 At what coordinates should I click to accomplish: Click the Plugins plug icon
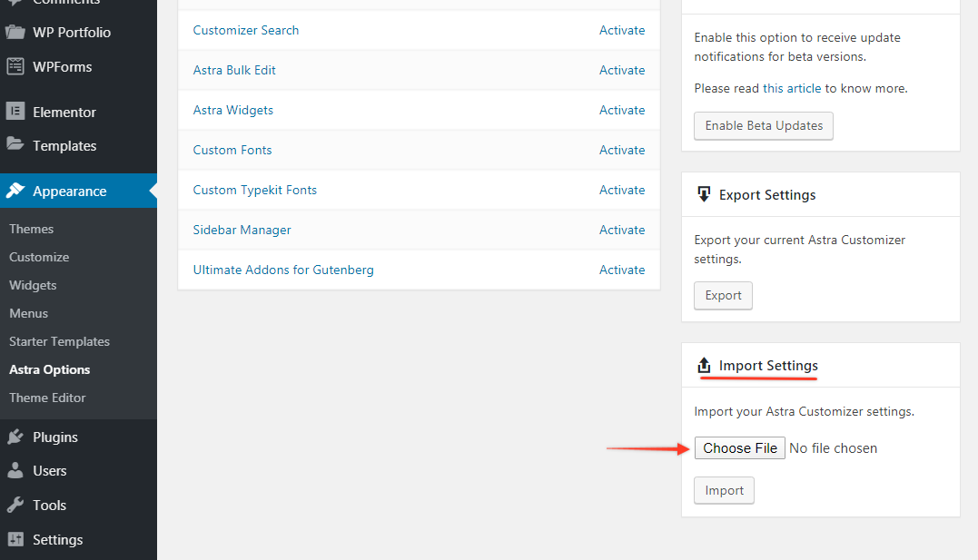coord(15,437)
